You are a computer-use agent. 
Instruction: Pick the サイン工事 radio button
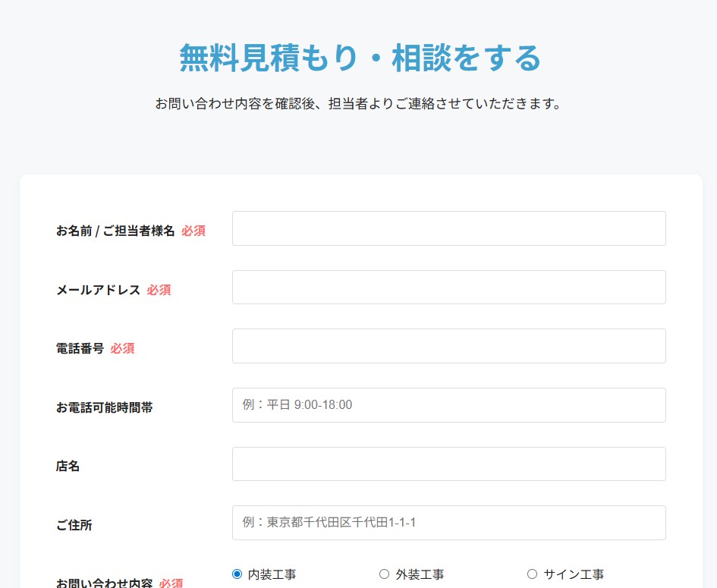pos(532,574)
